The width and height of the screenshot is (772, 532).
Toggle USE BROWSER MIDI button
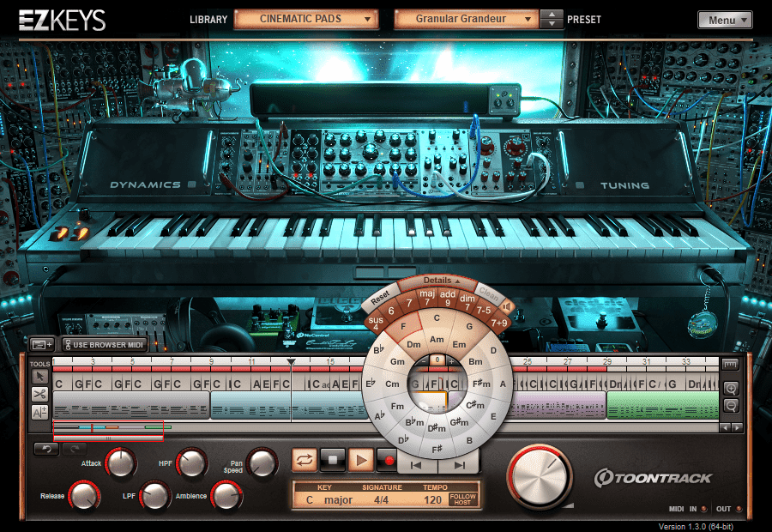105,345
